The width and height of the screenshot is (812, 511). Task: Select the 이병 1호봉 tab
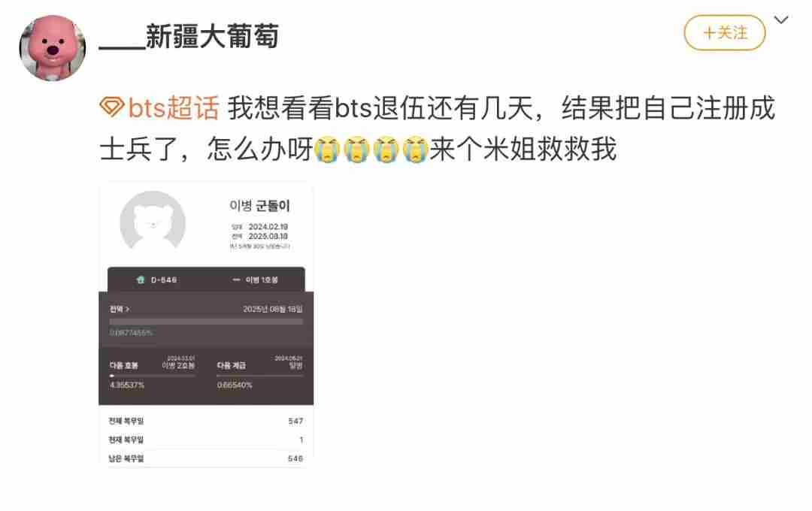tap(256, 280)
